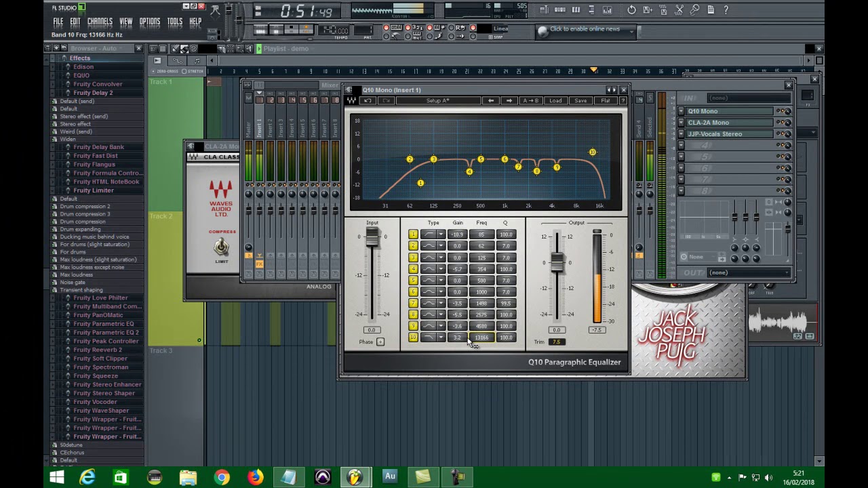The width and height of the screenshot is (868, 488).
Task: Open the Options menu
Action: (x=150, y=22)
